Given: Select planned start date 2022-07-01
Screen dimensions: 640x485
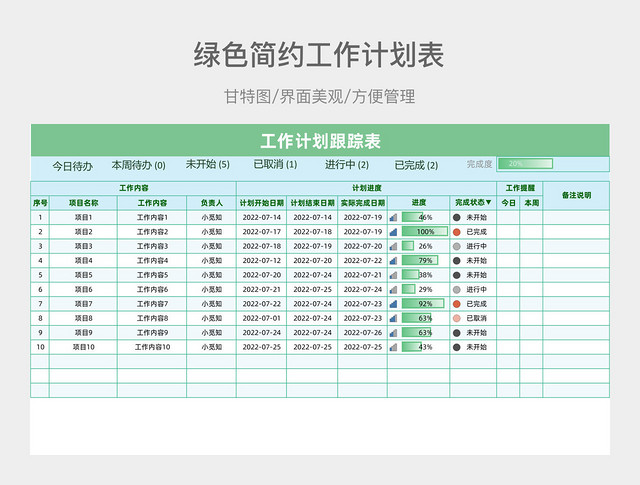Looking at the screenshot, I should [262, 318].
